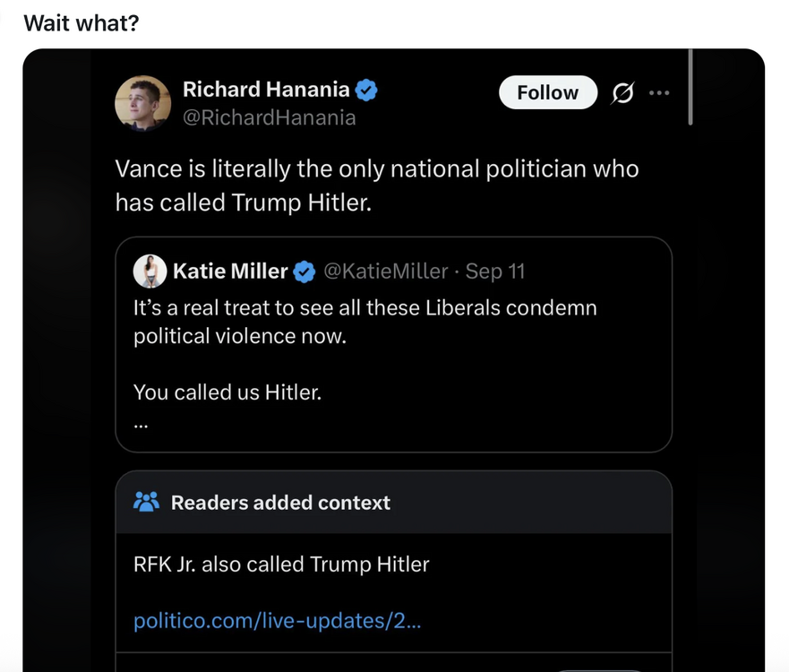Expand the Readers added context note
Screen dimensions: 789x672
(394, 564)
